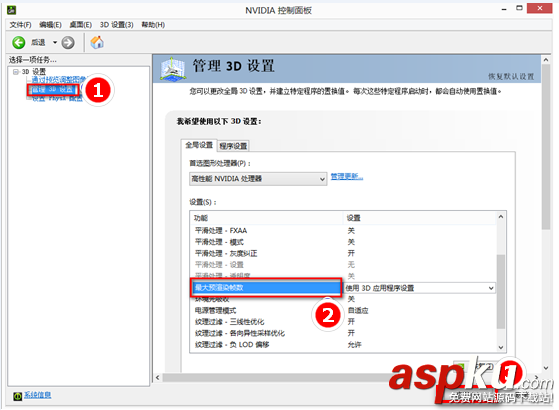Click settings list scroll-down arrow

pos(501,348)
